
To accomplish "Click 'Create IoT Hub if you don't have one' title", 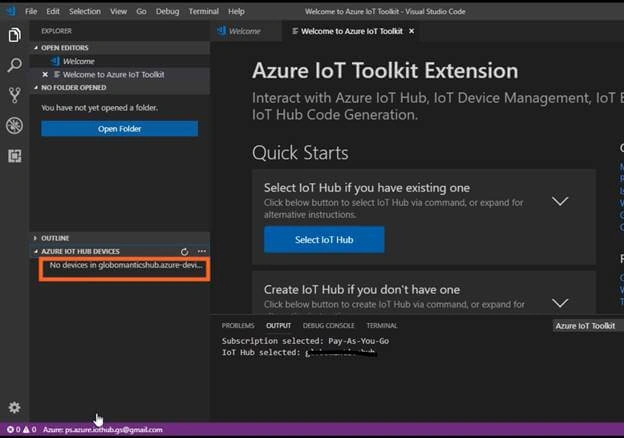I will [x=362, y=290].
